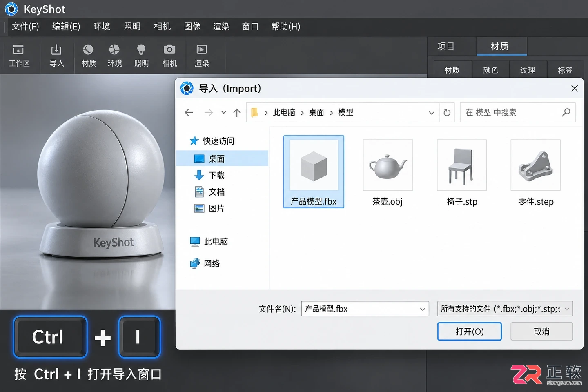Screen dimensions: 588x392
Task: Switch to the 材质 top panel tab
Action: 501,47
